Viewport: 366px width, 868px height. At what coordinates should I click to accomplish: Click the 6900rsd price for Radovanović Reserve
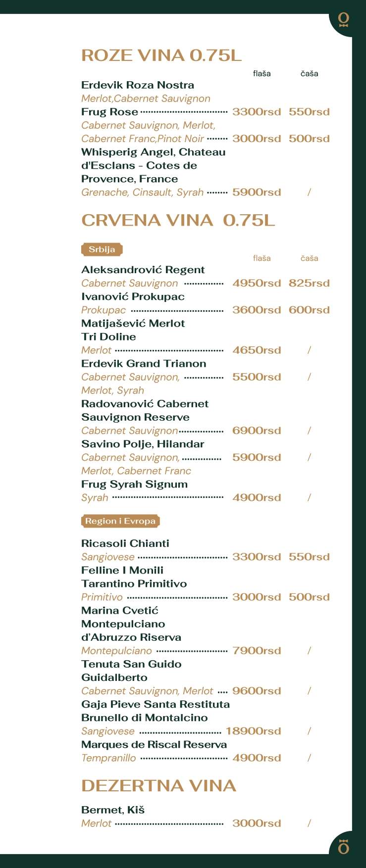click(257, 431)
